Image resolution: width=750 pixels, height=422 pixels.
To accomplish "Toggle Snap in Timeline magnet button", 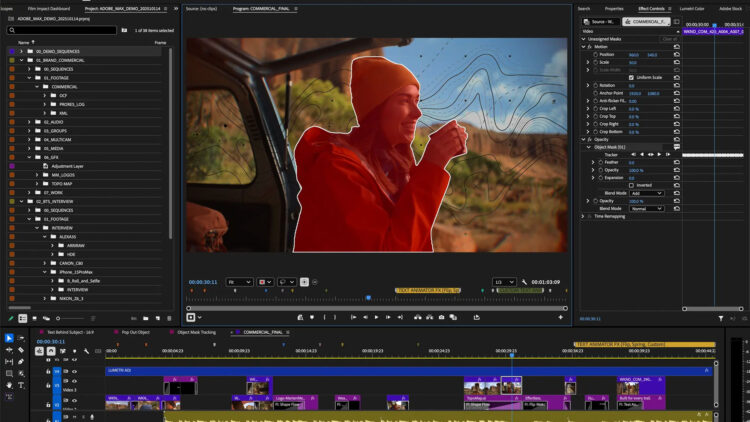I will click(51, 351).
